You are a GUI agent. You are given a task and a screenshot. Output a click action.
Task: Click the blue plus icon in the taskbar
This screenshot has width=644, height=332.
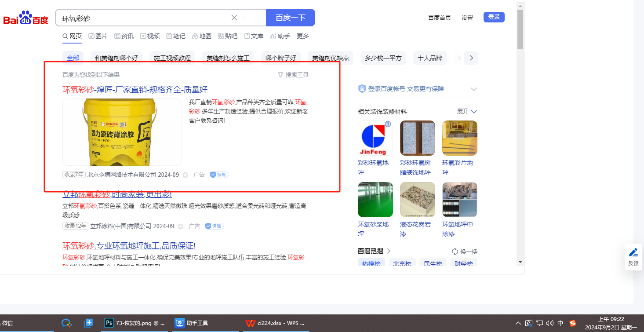[x=88, y=323]
